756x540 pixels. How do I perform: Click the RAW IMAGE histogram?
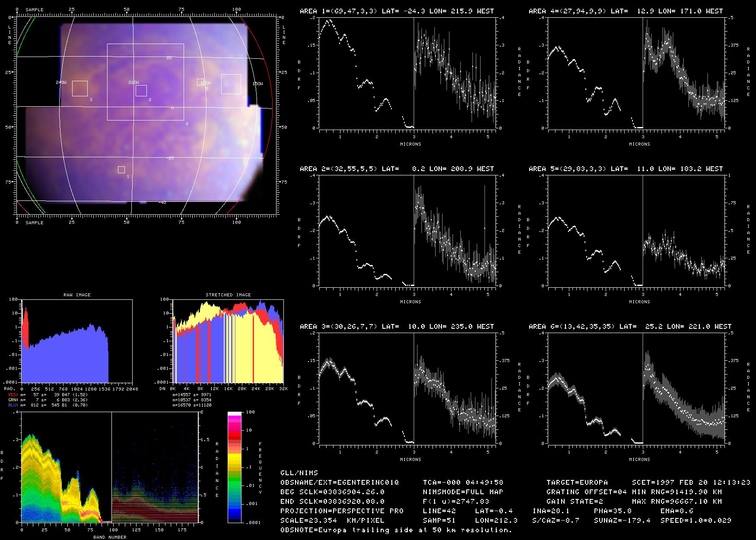(77, 341)
